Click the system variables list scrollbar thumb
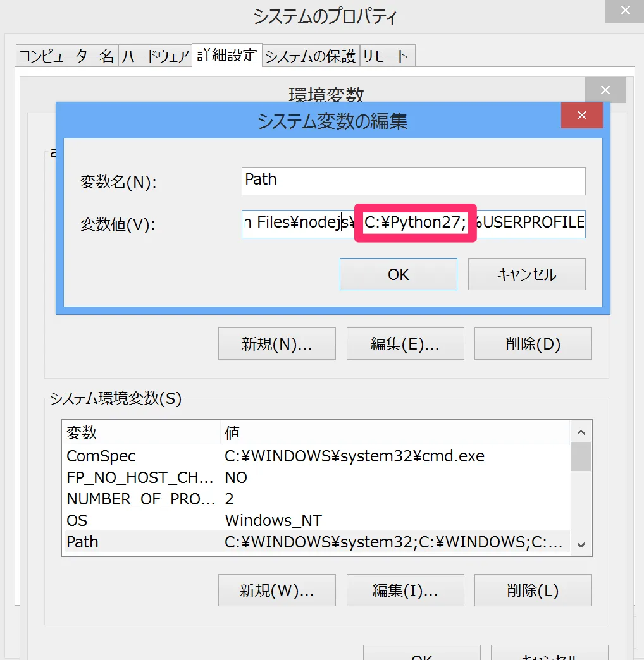The width and height of the screenshot is (644, 660). pos(581,456)
